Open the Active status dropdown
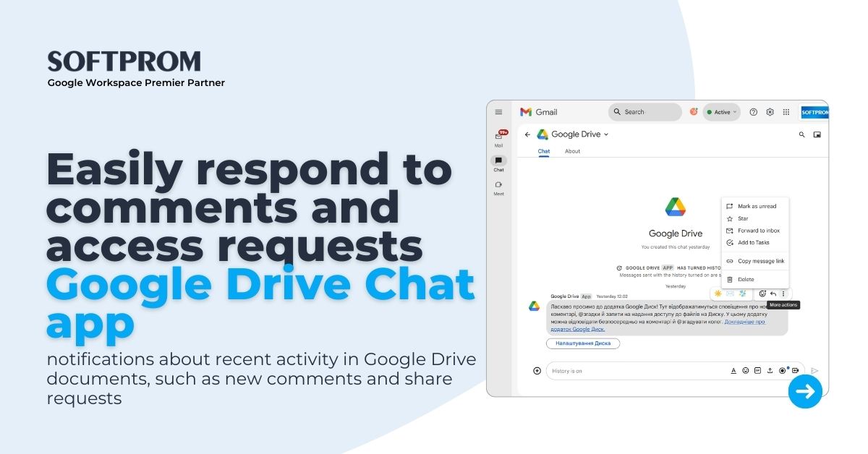Image resolution: width=868 pixels, height=454 pixels. pyautogui.click(x=722, y=112)
